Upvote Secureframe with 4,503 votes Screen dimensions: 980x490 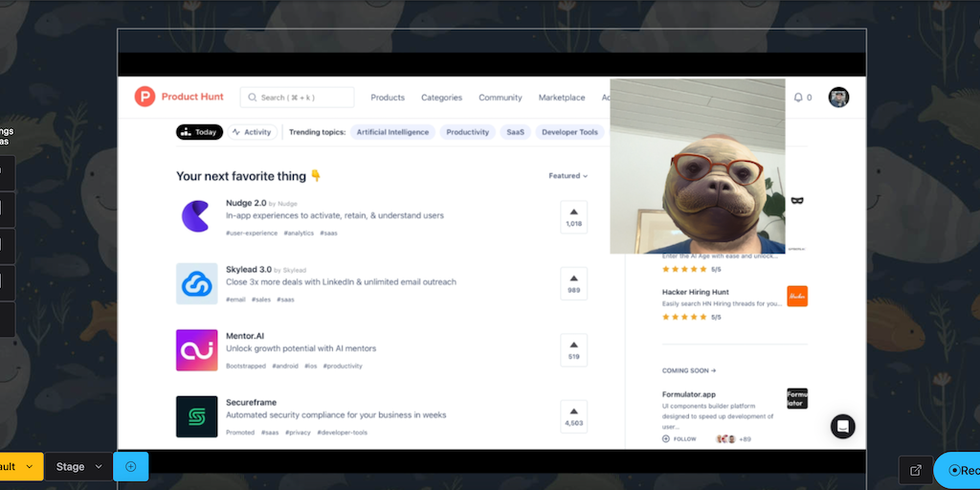[x=574, y=416]
